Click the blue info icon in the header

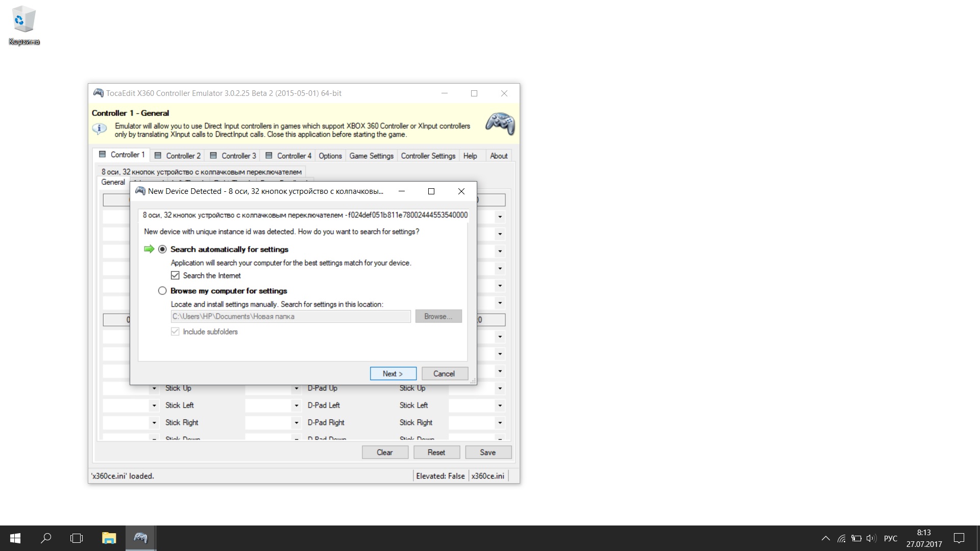(100, 129)
